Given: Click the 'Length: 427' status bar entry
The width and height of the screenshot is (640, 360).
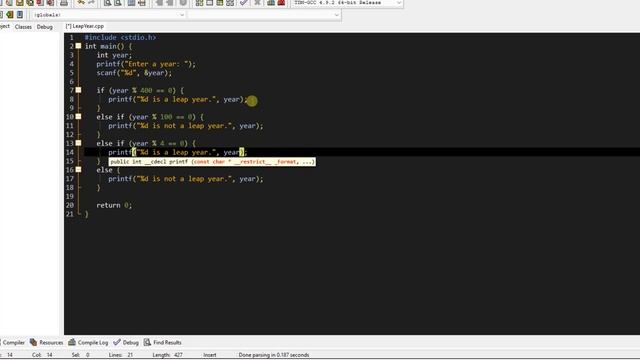Looking at the screenshot, I should click(167, 355).
